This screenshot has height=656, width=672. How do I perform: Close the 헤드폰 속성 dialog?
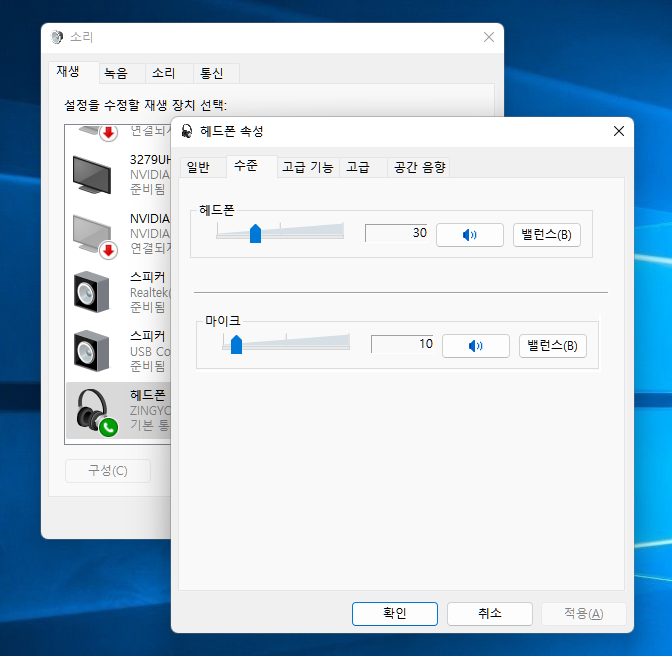click(x=618, y=131)
